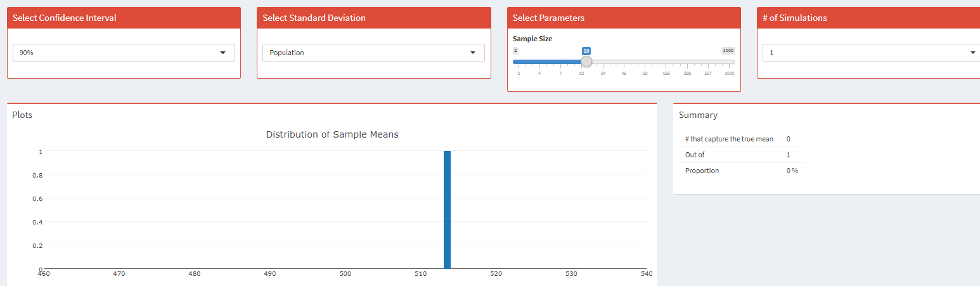
Task: Click the Proportion row label
Action: [x=702, y=171]
